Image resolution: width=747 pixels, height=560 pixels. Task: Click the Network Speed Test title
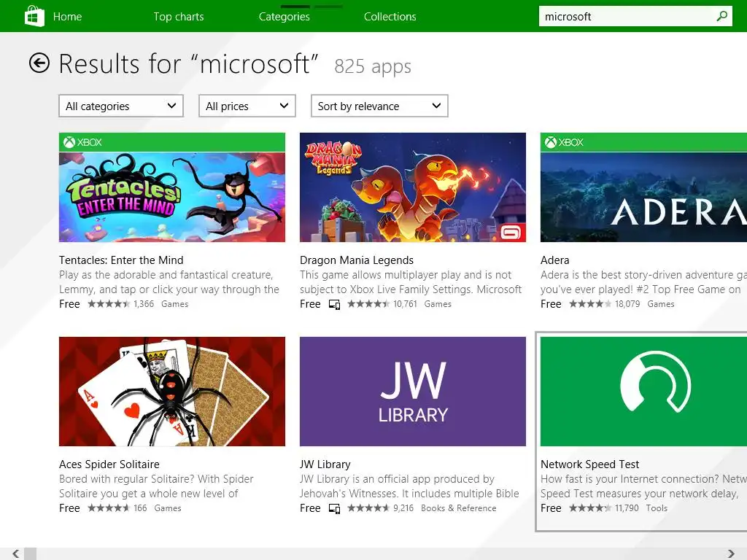pos(589,464)
